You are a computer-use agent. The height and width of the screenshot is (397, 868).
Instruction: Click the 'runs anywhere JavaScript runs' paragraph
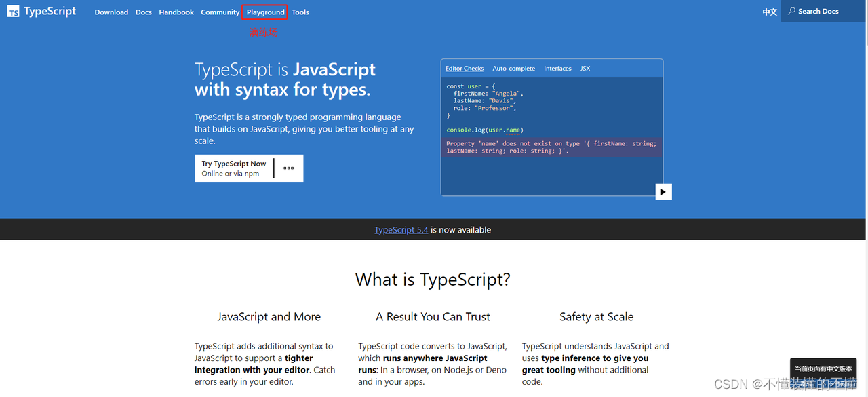point(433,364)
